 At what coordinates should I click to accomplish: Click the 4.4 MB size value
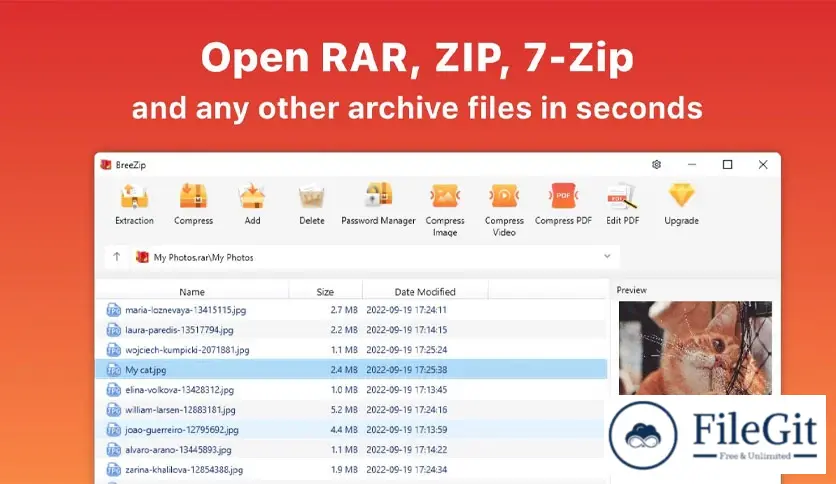[344, 430]
